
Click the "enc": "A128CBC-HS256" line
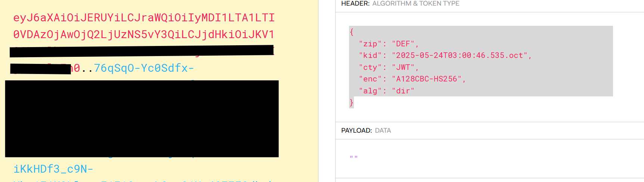pyautogui.click(x=412, y=79)
